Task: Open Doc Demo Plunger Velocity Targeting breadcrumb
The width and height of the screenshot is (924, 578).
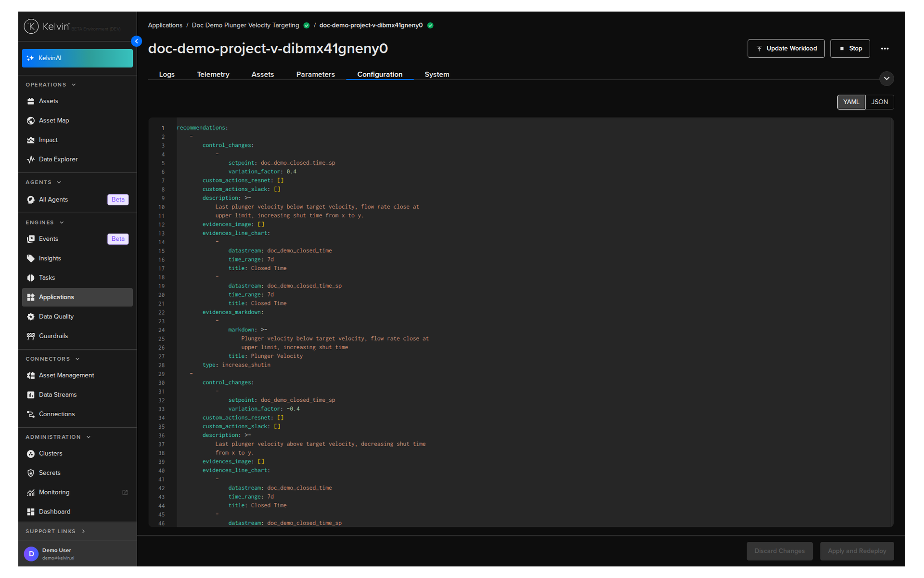Action: point(245,26)
